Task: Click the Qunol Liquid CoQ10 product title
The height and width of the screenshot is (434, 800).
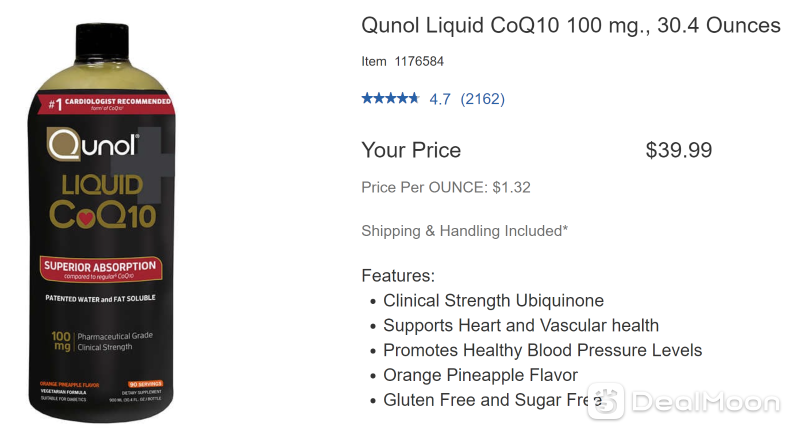Action: [x=570, y=26]
